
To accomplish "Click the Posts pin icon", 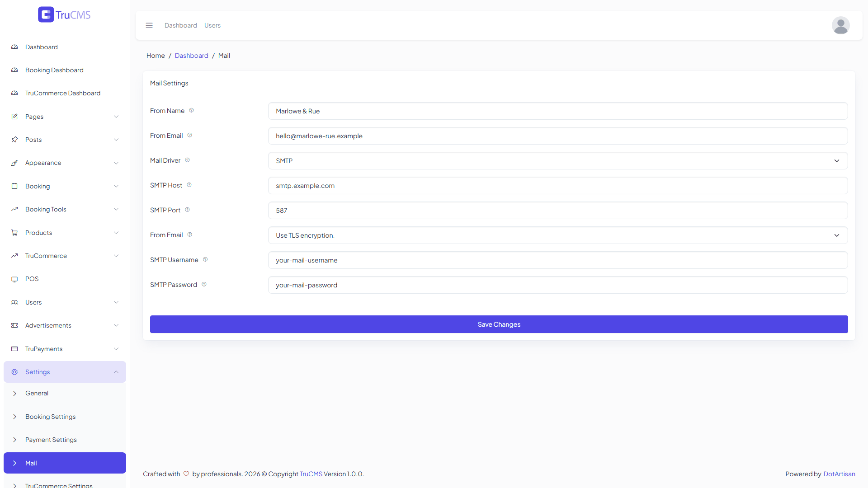I will pos(14,140).
